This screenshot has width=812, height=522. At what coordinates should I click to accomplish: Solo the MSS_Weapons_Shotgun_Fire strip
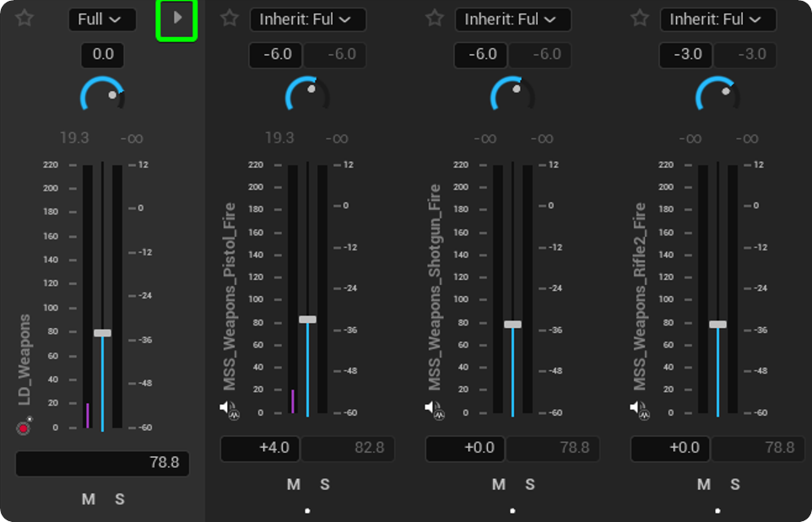click(x=530, y=484)
